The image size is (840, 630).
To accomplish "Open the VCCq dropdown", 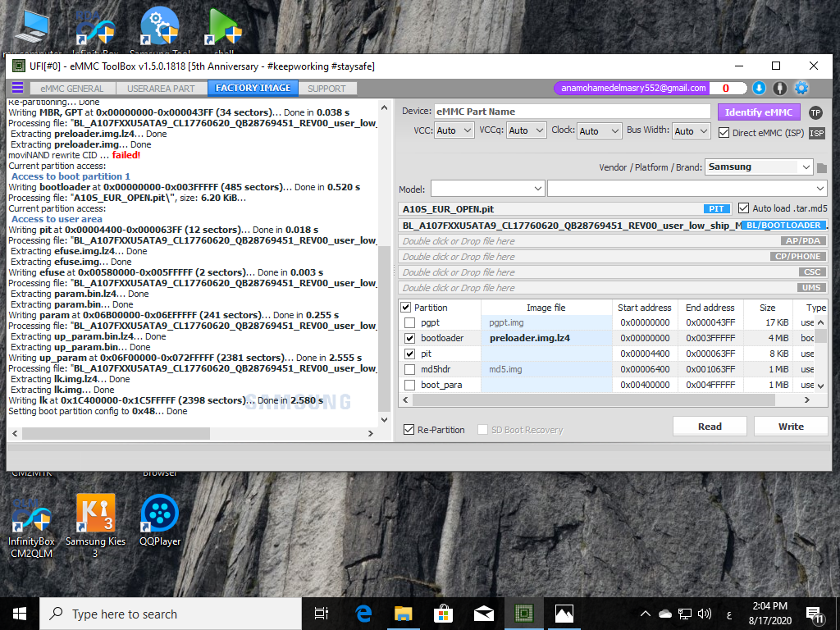I will (526, 130).
